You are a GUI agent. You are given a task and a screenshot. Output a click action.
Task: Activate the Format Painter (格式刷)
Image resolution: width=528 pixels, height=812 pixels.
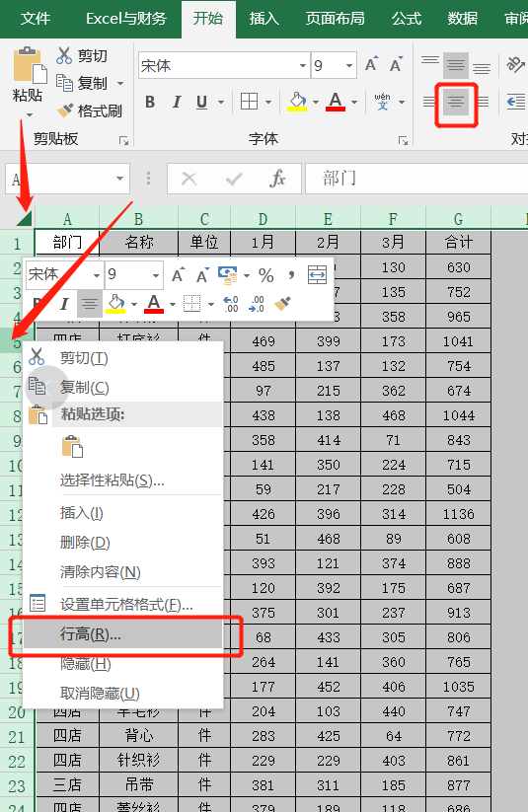(90, 111)
